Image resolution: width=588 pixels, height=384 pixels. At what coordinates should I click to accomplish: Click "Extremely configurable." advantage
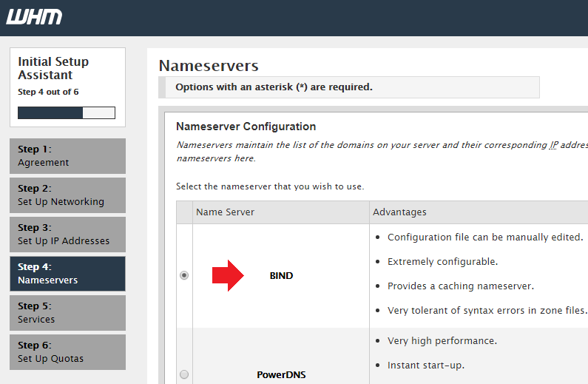tap(443, 262)
